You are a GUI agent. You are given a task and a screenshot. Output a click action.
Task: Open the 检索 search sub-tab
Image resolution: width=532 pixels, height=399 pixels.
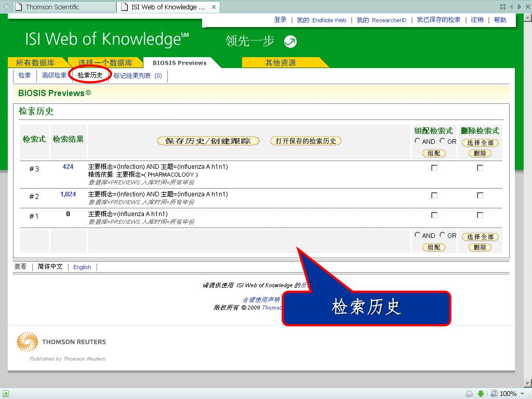pos(24,75)
